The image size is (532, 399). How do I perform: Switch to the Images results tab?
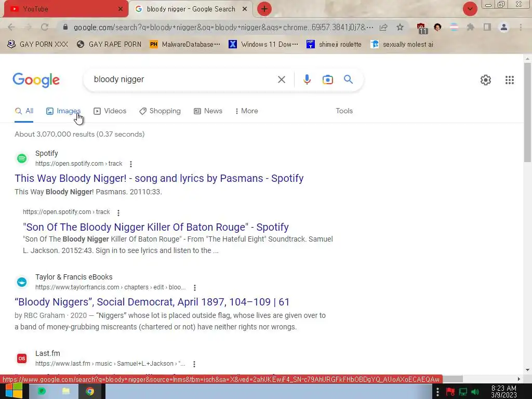coord(63,111)
